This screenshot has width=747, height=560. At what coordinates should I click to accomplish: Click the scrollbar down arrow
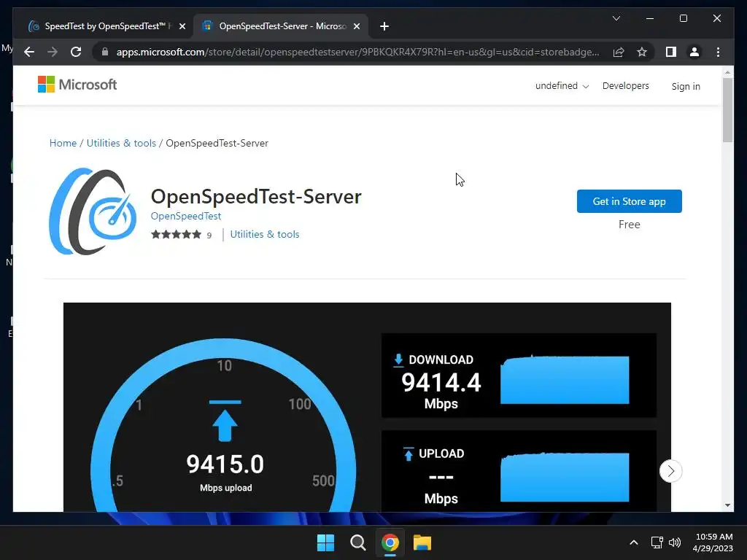727,505
